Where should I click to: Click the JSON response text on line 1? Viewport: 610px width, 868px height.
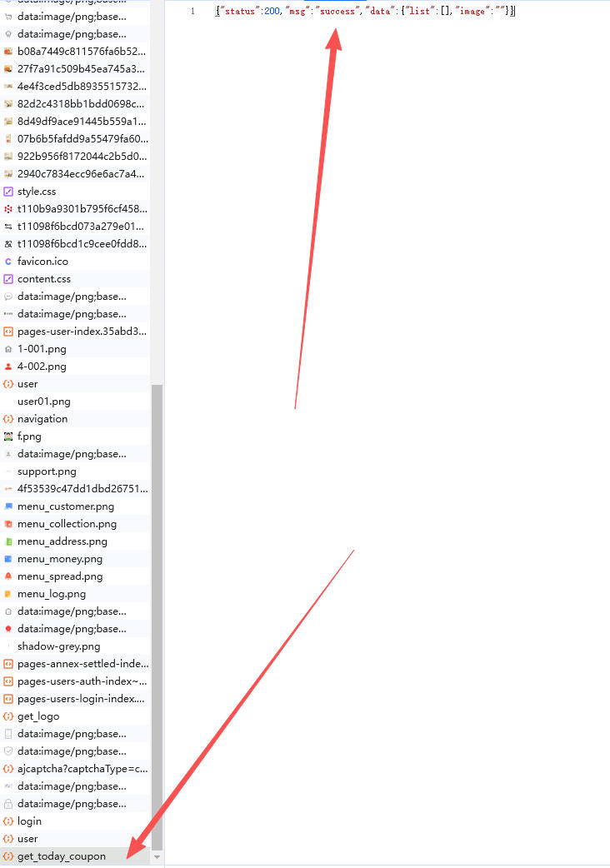click(365, 11)
